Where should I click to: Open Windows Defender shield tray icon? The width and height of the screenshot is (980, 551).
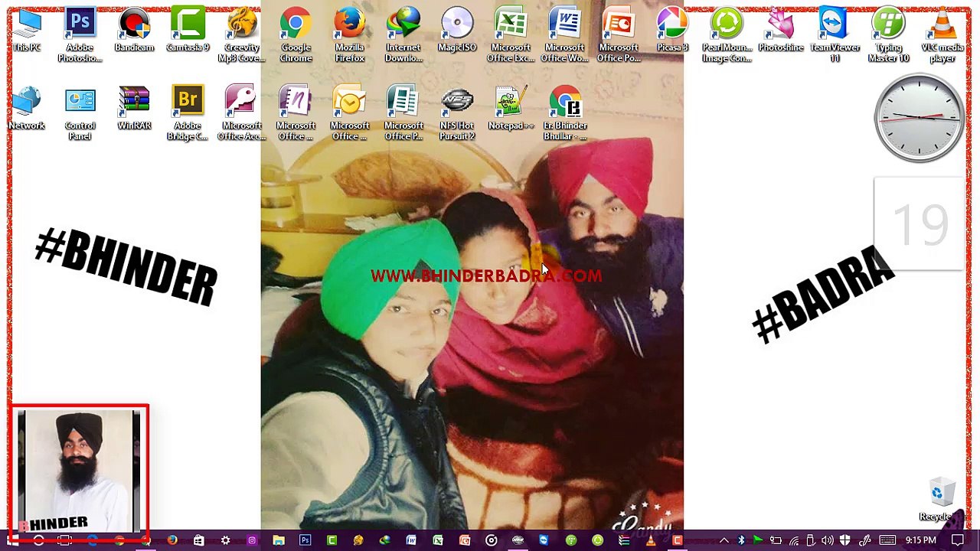point(845,540)
